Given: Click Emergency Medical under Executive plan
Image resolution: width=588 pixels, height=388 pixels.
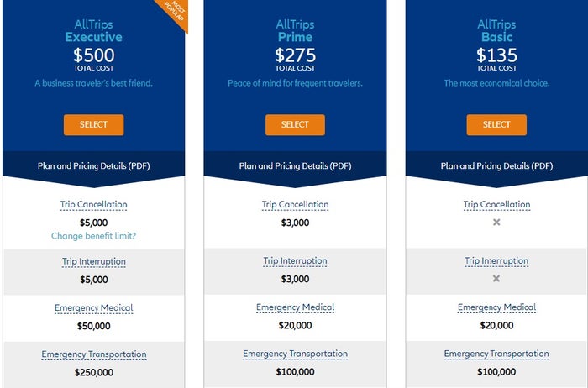Looking at the screenshot, I should click(94, 307).
